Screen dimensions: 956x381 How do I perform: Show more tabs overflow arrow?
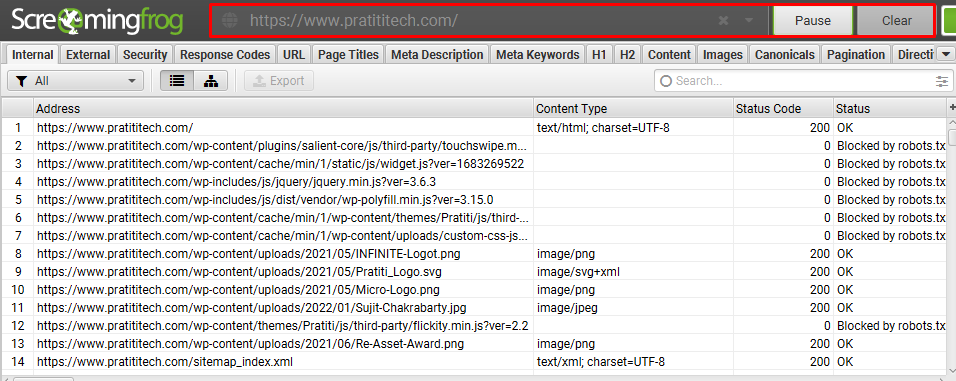[x=945, y=54]
